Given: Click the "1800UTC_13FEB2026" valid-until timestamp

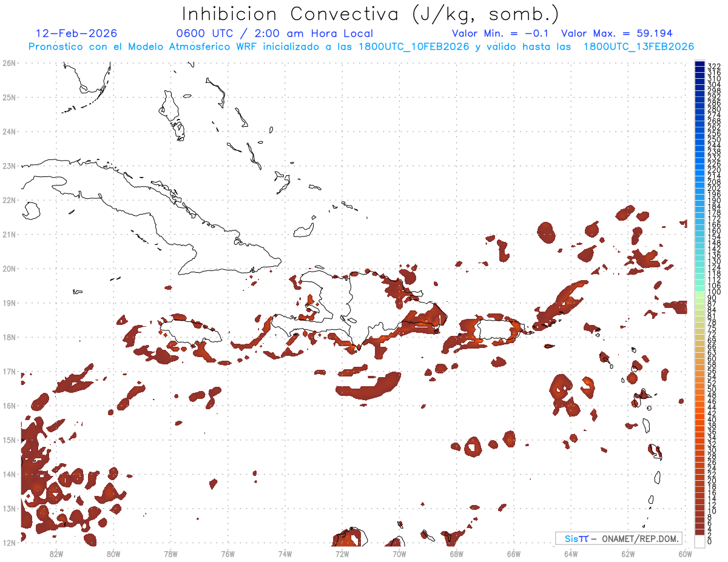Looking at the screenshot, I should click(x=639, y=47).
